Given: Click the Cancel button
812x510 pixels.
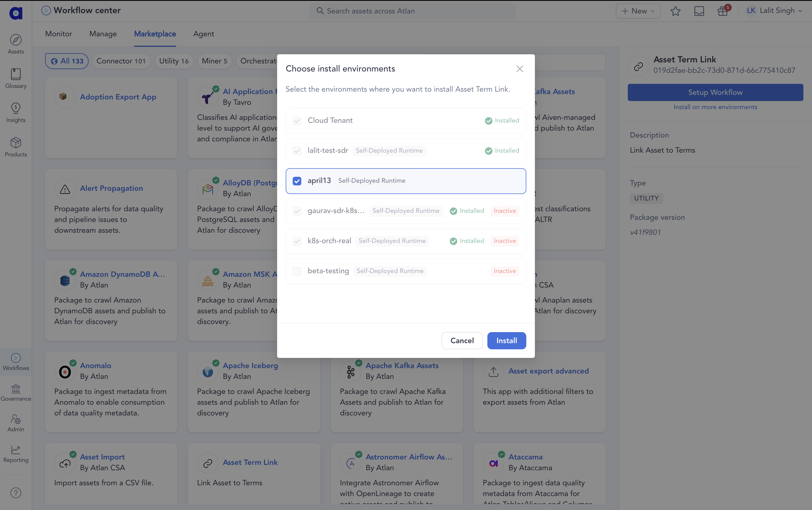Looking at the screenshot, I should 462,340.
